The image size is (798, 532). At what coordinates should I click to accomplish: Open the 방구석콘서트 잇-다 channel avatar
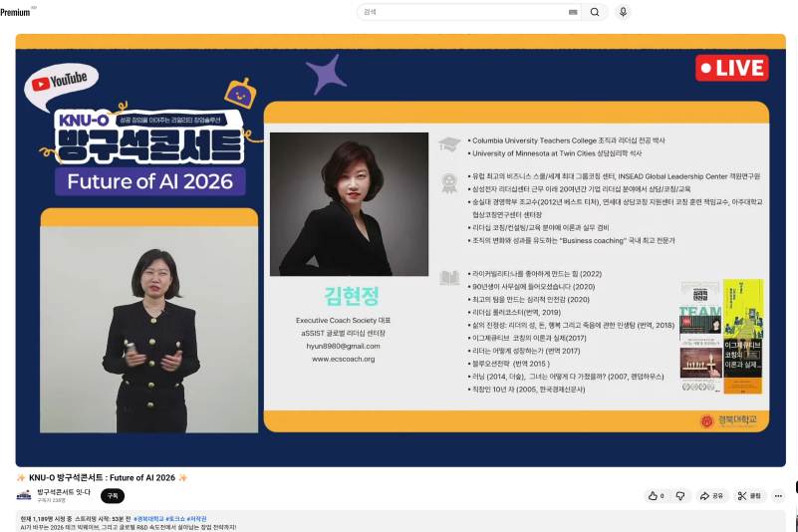(24, 496)
